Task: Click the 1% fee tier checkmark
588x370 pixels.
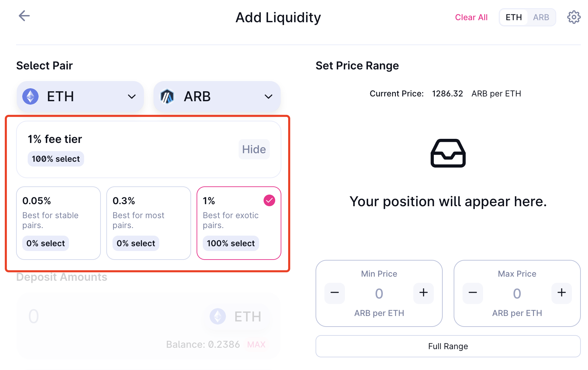Action: tap(269, 200)
